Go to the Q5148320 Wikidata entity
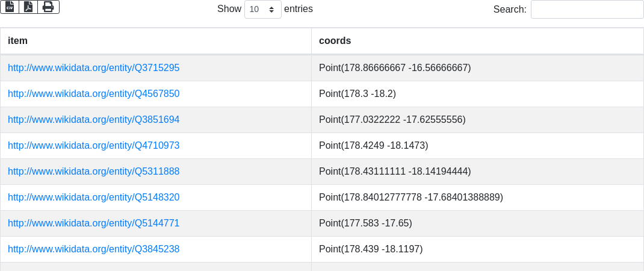Viewport: 644px width, 271px height. [93, 198]
